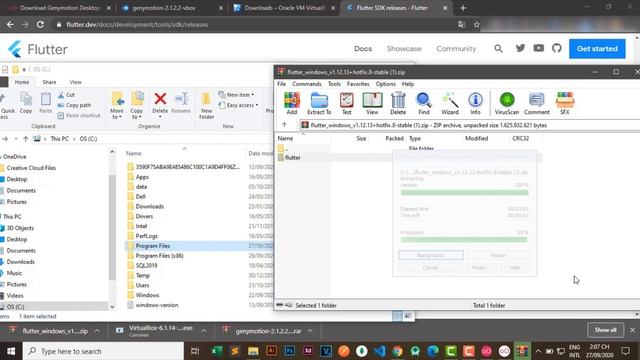The image size is (640, 360).
Task: Select the Downloads folder in C: listing
Action: pos(149,207)
